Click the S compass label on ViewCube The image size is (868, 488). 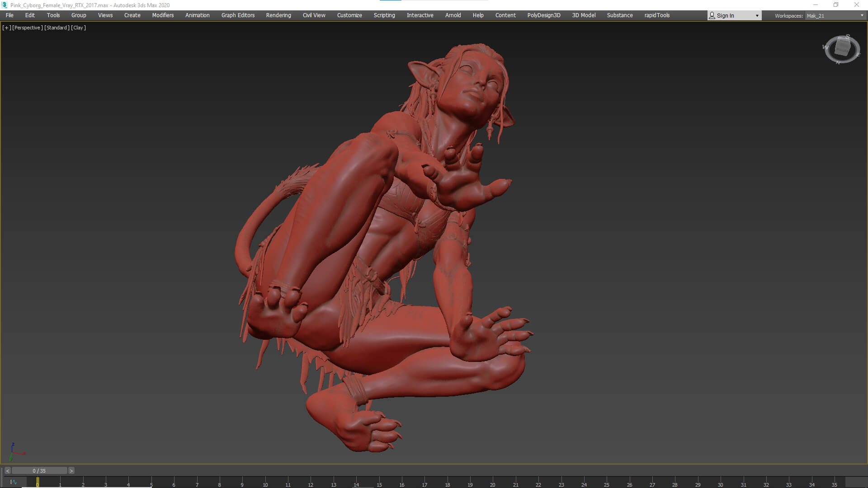pyautogui.click(x=848, y=37)
